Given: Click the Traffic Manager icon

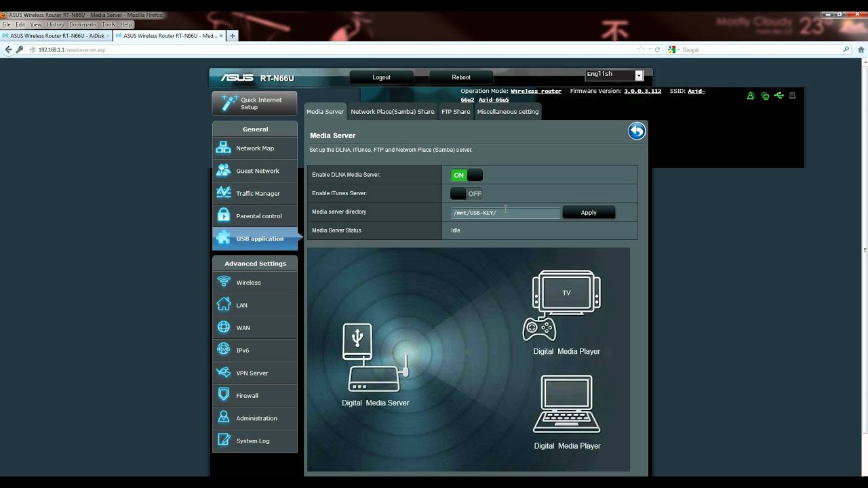Looking at the screenshot, I should (223, 193).
